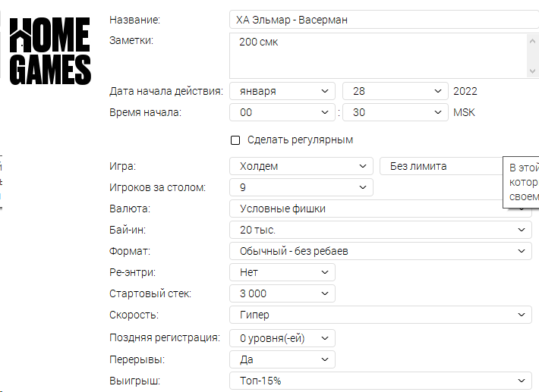Image resolution: width=539 pixels, height=392 pixels.
Task: Click the Игроков за столом label
Action: click(157, 187)
